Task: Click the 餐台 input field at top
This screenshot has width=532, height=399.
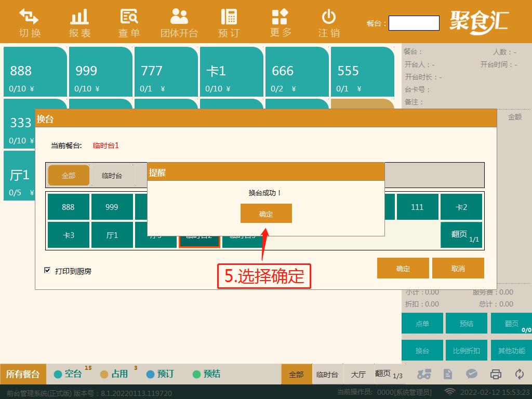Action: (x=414, y=23)
